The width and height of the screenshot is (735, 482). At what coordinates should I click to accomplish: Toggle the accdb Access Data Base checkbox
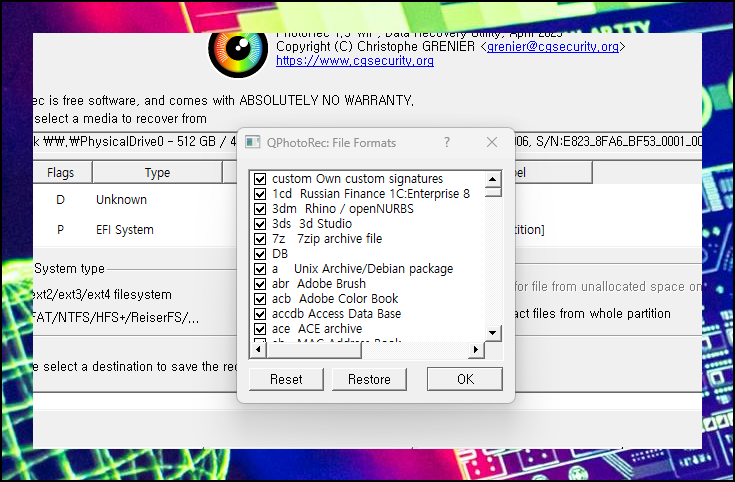point(260,314)
